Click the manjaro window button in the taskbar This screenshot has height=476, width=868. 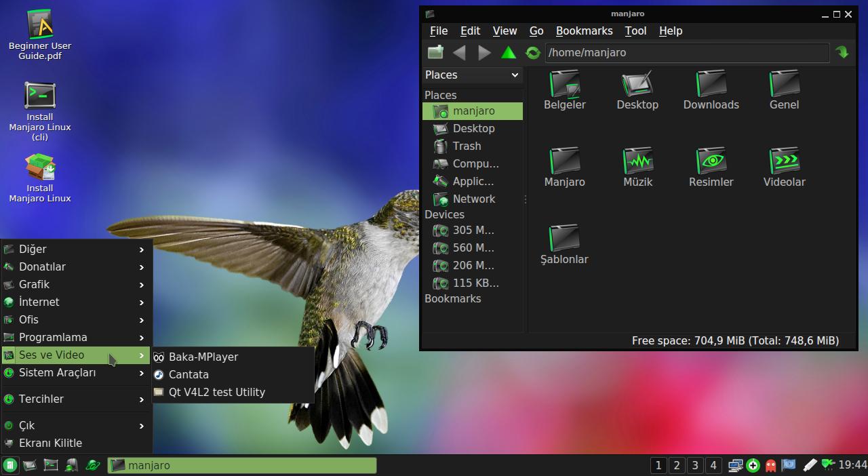pos(242,465)
